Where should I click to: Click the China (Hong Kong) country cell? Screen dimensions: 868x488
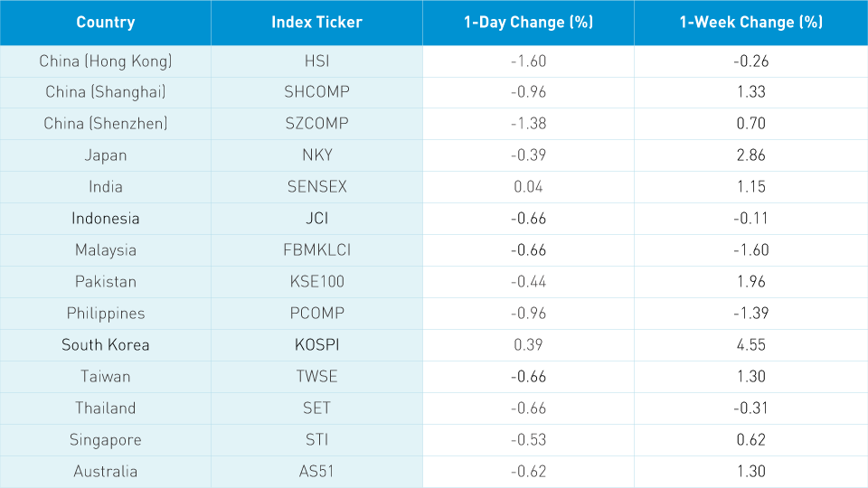click(x=106, y=61)
